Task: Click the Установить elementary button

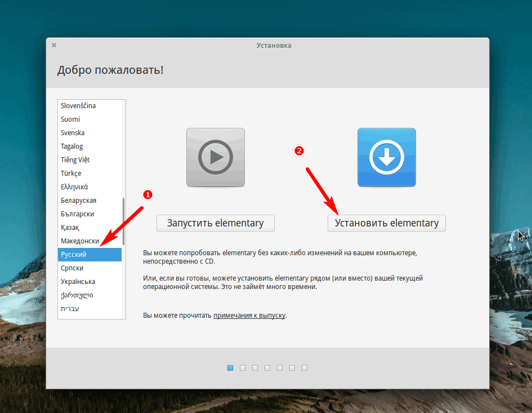Action: click(386, 223)
